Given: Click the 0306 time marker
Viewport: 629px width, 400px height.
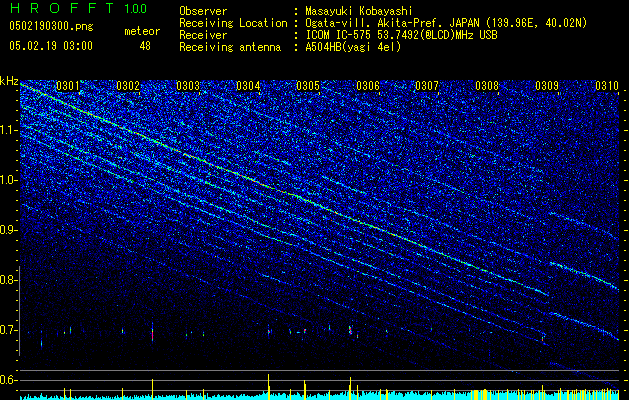Looking at the screenshot, I should coord(368,86).
